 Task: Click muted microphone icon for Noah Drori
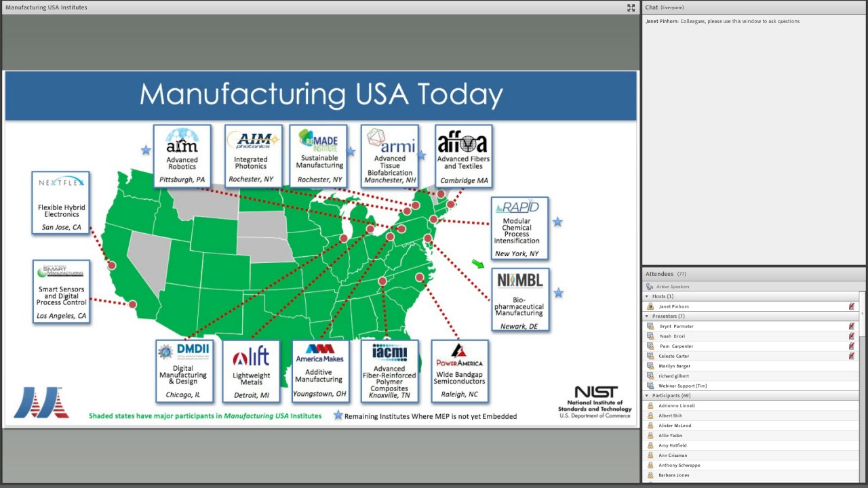tap(852, 336)
